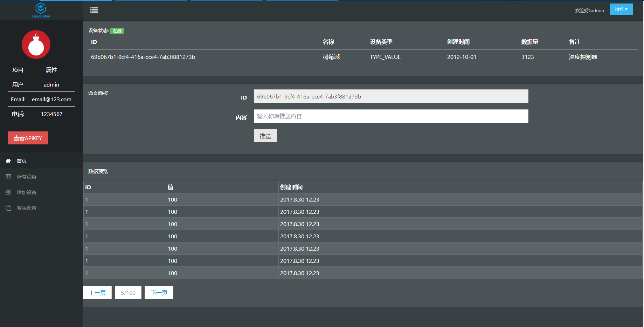Click the 5/100 page indicator

click(x=128, y=293)
